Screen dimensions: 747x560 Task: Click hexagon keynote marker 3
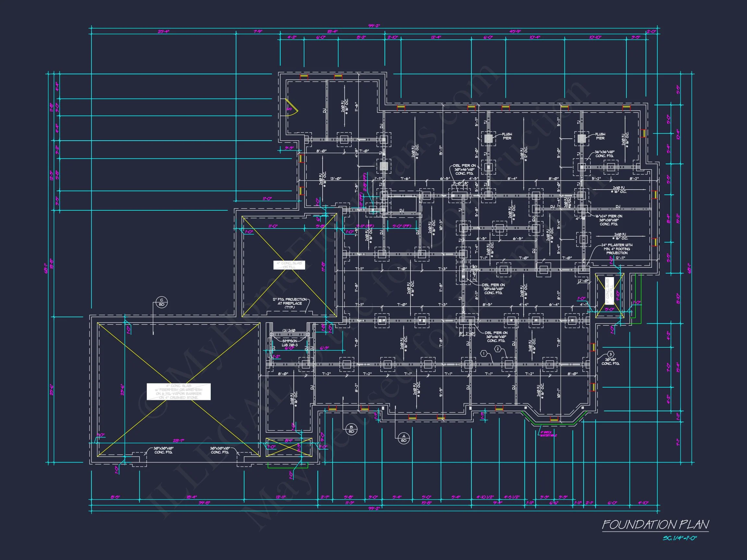pyautogui.click(x=611, y=354)
